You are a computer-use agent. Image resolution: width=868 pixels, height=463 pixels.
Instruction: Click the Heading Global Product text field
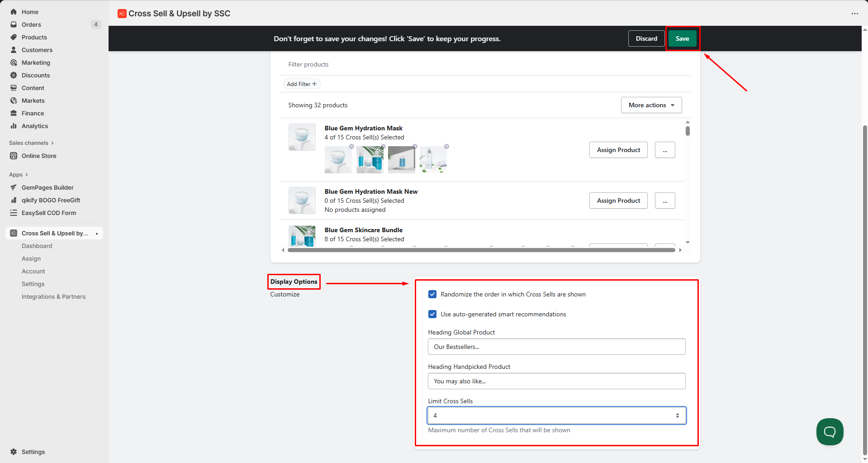(x=556, y=347)
